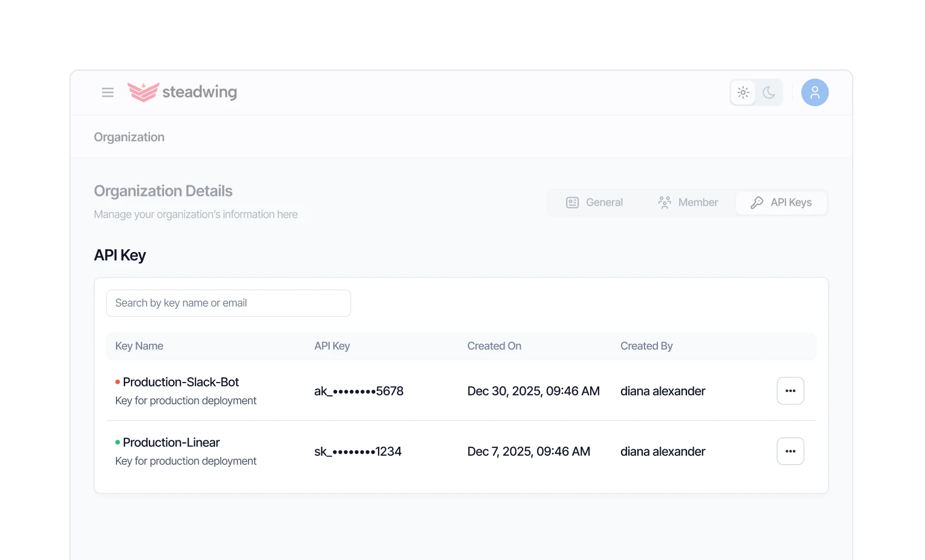Click the Created On column header
This screenshot has width=925, height=560.
point(494,346)
